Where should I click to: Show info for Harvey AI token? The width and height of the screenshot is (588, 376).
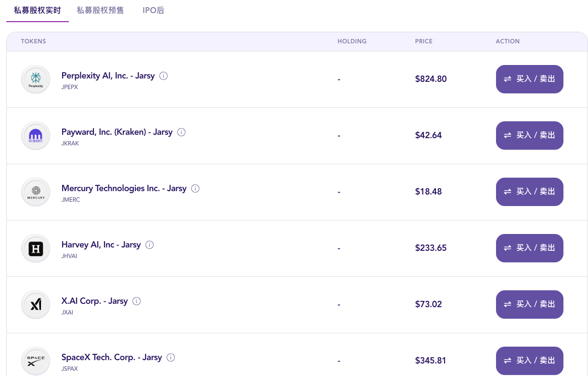pyautogui.click(x=149, y=245)
